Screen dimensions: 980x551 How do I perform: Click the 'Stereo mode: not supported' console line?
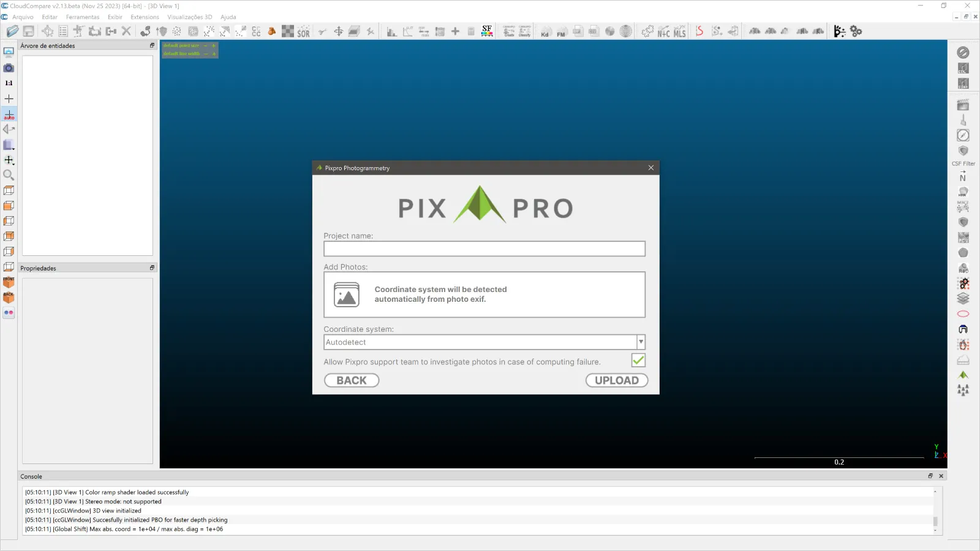(x=93, y=502)
